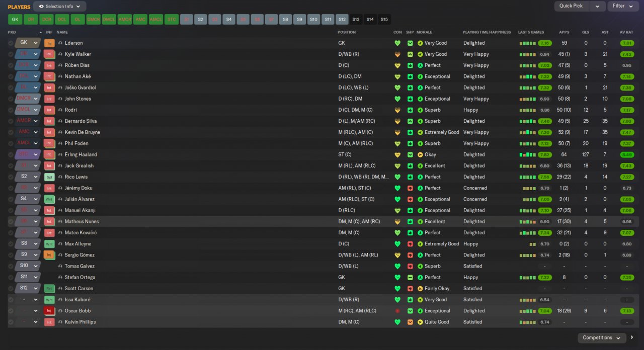Click Oscar Bobb's dark red Inj badge
Screen dimensions: 644x350
pos(49,311)
